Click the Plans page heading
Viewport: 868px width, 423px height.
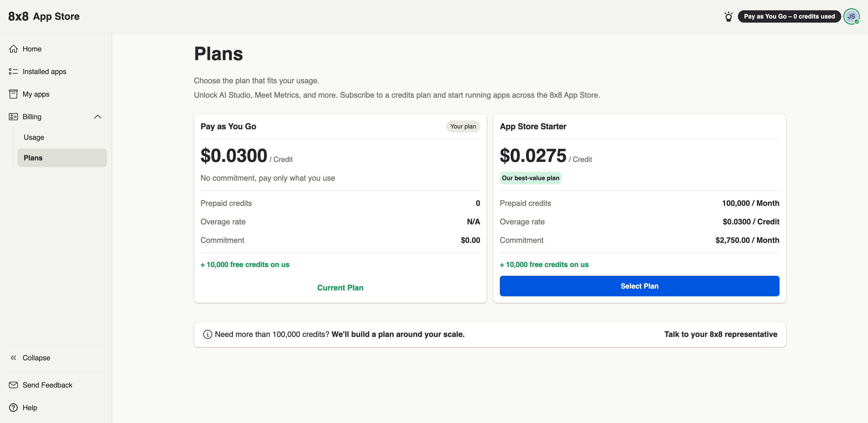[x=218, y=53]
